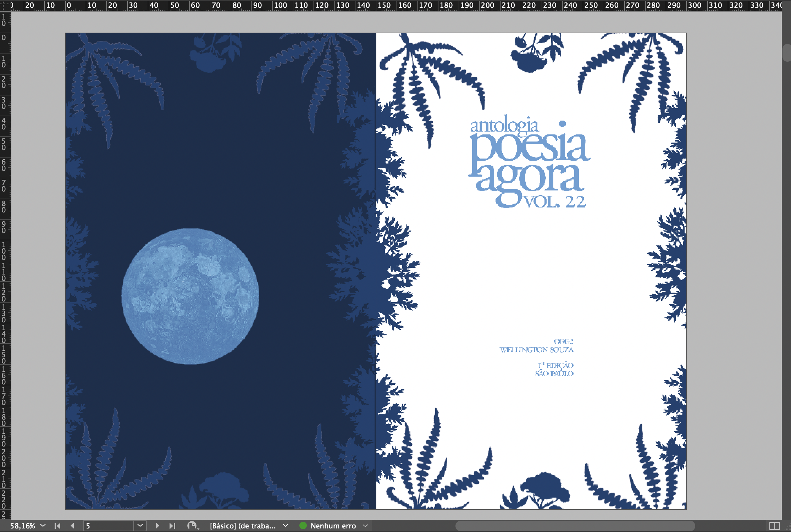
Task: Click the Nenhum erro preflight status text
Action: (333, 526)
